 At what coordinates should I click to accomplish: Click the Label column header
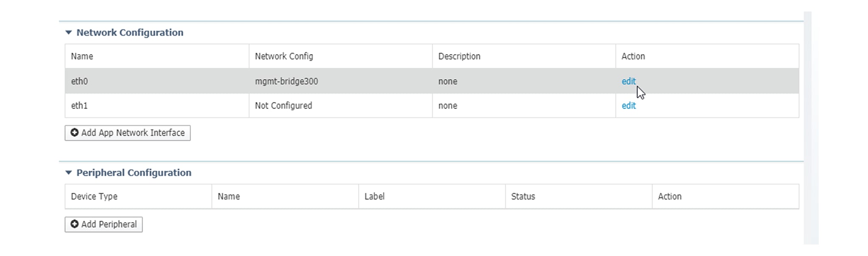[432, 197]
